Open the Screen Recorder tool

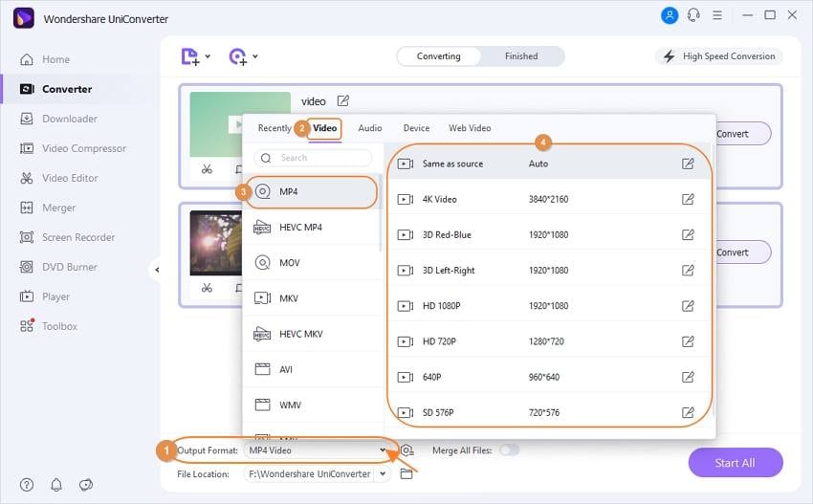pos(67,237)
